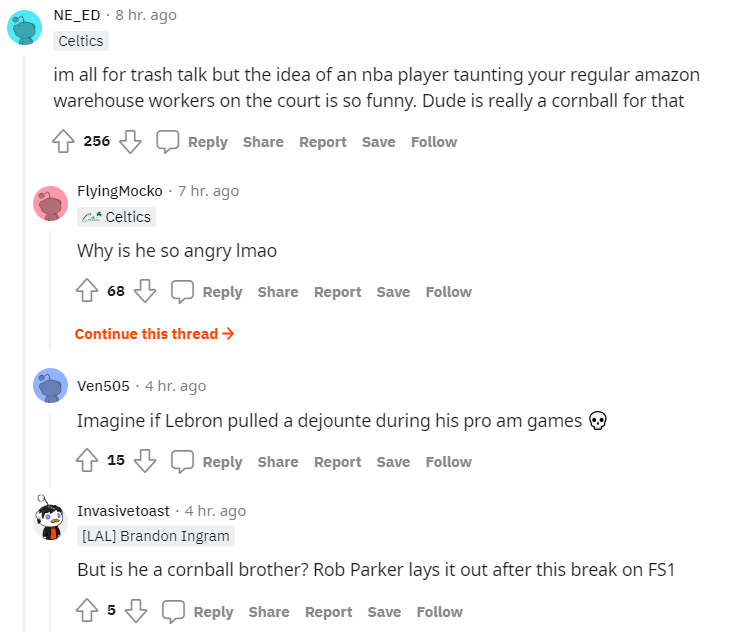
Task: Save NE_ED's comment
Action: point(378,142)
